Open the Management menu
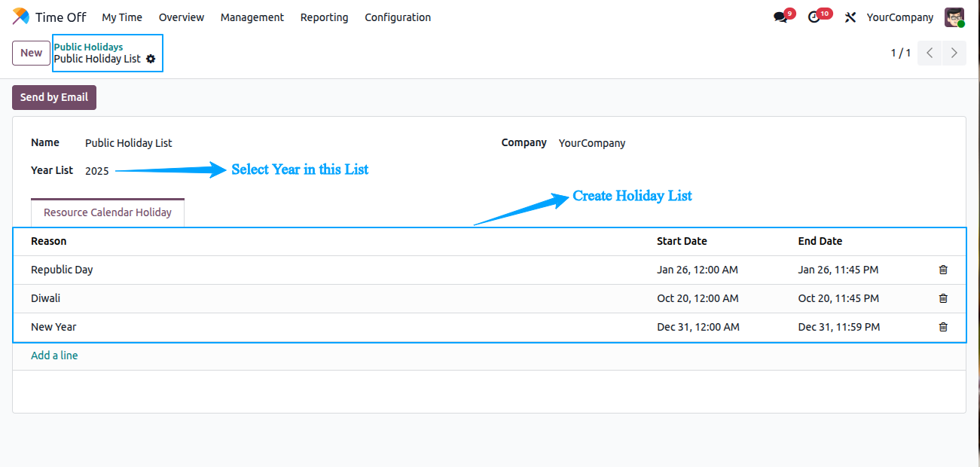This screenshot has width=980, height=467. coord(252,17)
